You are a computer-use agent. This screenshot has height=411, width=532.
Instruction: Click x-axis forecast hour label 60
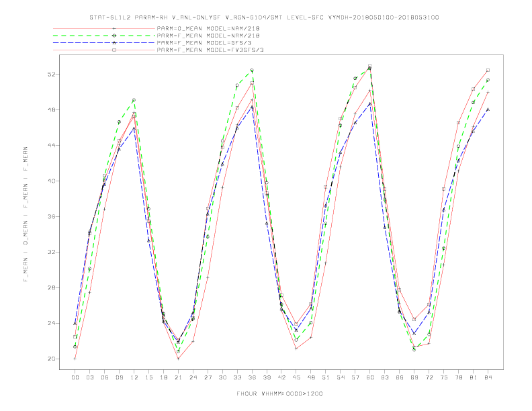[x=370, y=377]
